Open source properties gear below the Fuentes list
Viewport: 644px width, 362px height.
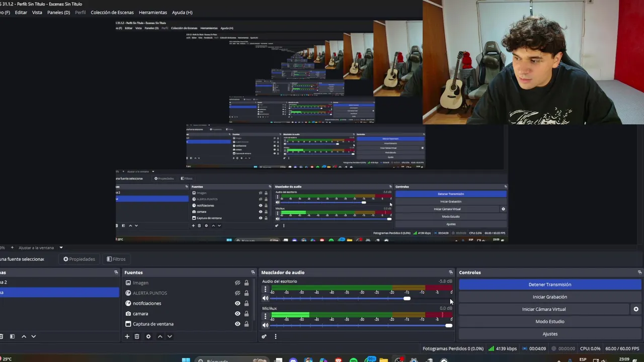[148, 336]
